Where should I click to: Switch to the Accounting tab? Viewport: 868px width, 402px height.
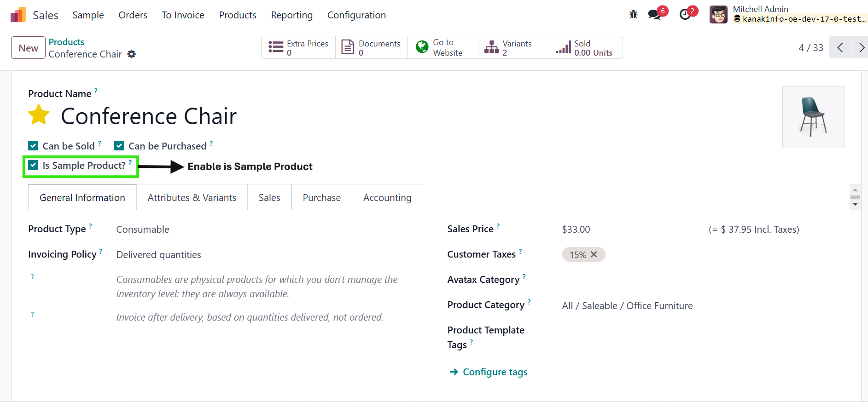click(x=387, y=197)
